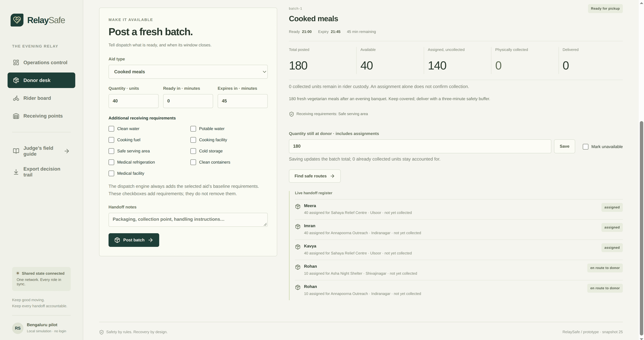Click the RS avatar for Bengaluru pilot
The height and width of the screenshot is (340, 644).
pos(18,328)
